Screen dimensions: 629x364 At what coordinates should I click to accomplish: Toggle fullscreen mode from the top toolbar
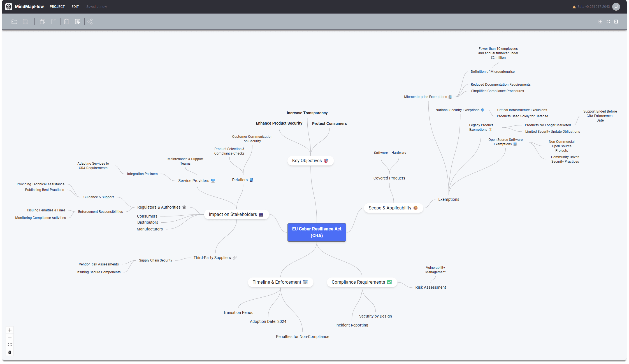(x=608, y=22)
